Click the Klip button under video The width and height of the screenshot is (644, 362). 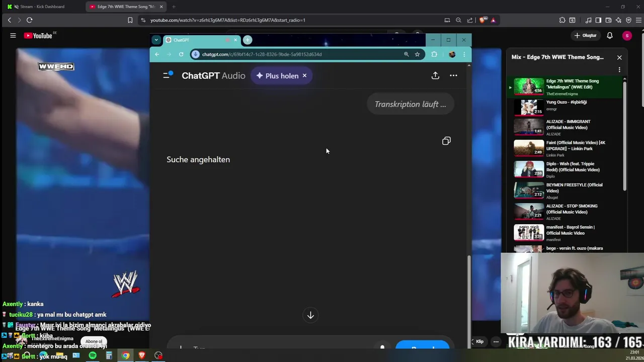point(480,342)
